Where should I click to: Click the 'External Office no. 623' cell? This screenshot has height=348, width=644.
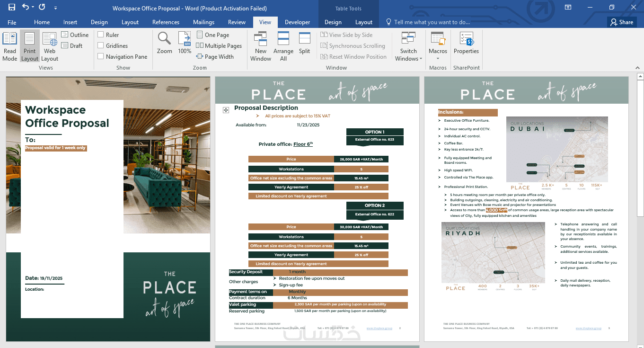375,140
